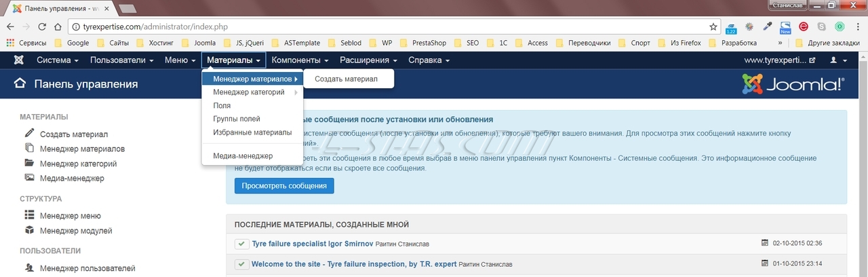Image resolution: width=868 pixels, height=277 pixels.
Task: Click the picture icon for Медиа-менеджер in sidebar
Action: [x=29, y=178]
